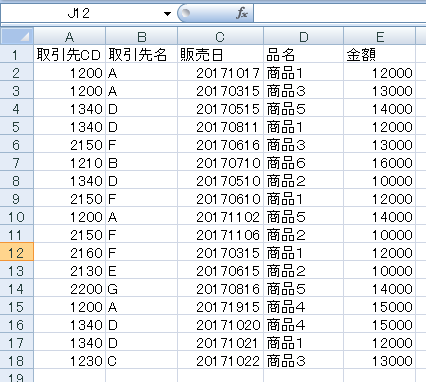Select cell with date 20171017
426x382 pixels.
[220, 73]
